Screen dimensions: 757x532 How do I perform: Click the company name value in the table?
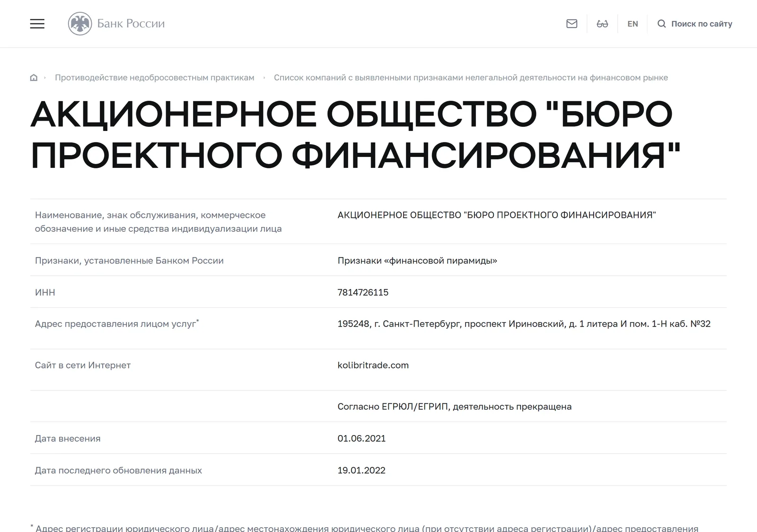tap(497, 215)
